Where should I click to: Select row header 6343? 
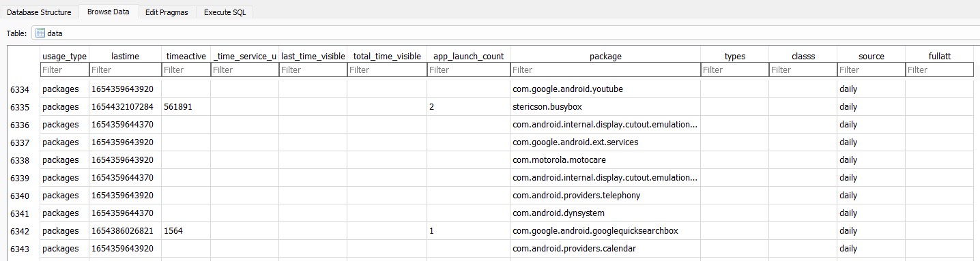(x=23, y=249)
